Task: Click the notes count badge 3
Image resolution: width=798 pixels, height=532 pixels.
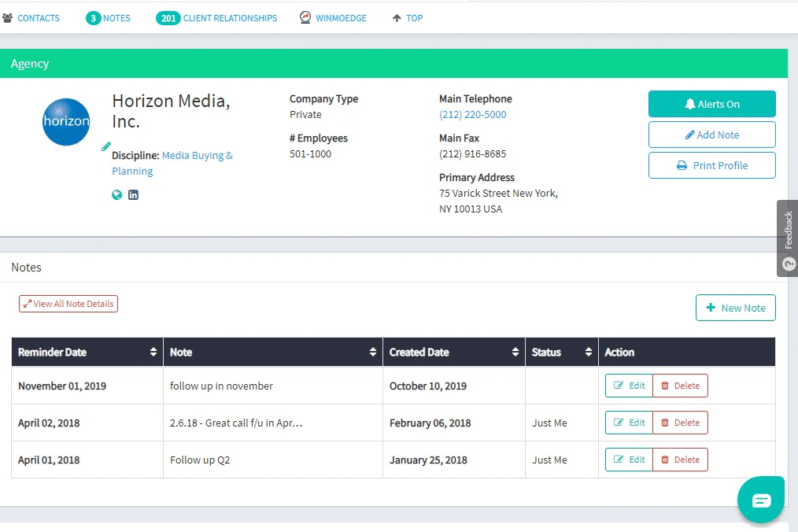Action: pos(93,18)
